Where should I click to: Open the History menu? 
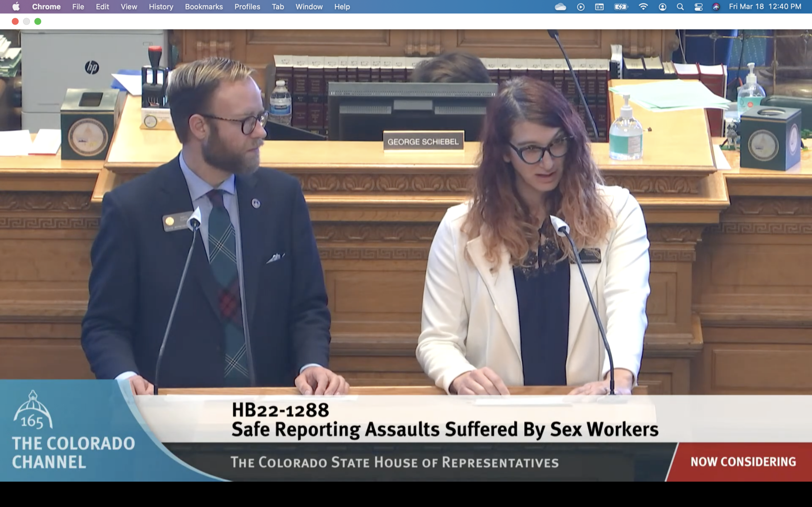[161, 7]
